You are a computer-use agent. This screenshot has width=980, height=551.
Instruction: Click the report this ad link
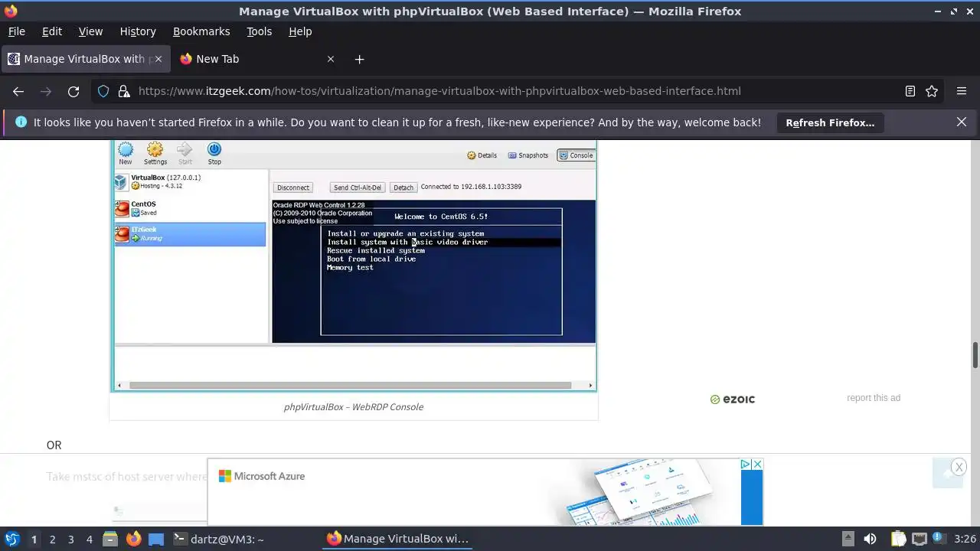pyautogui.click(x=874, y=398)
